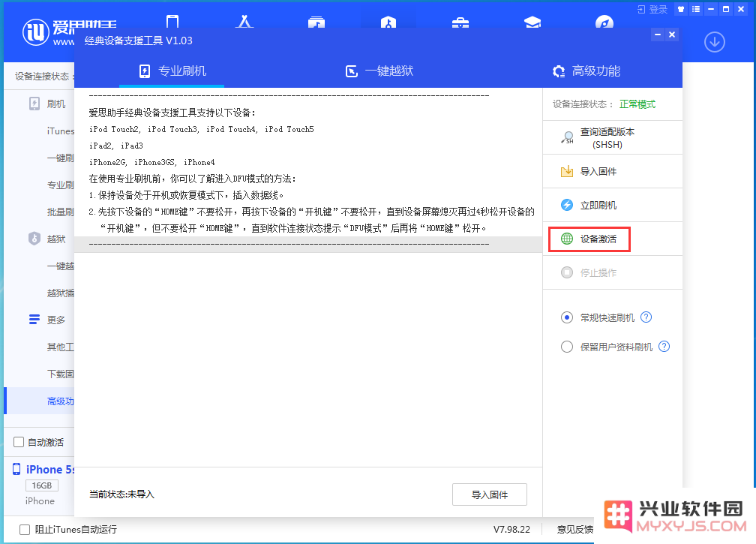Screen dimensions: 756x544
Task: Open the list menu icon in title bar
Action: 696,9
